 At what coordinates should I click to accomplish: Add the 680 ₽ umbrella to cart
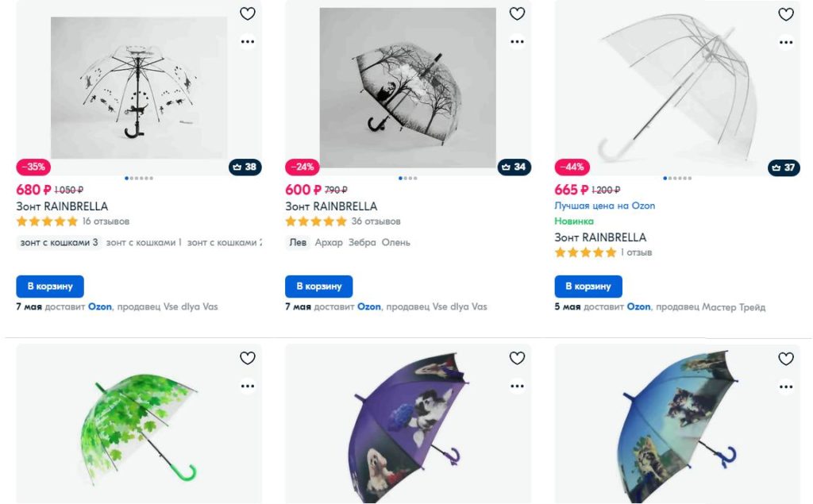pos(50,287)
